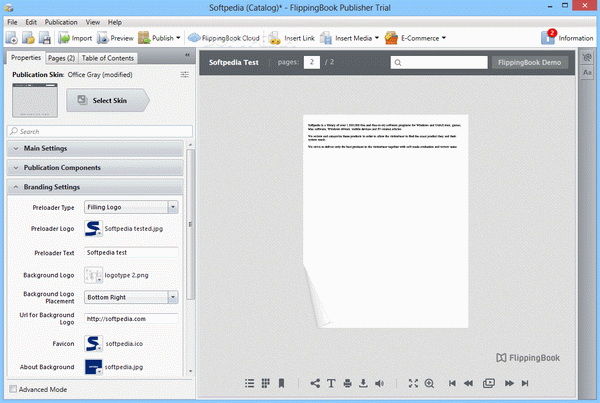Screen dimensions: 600x403
Task: Collapse the Branding Settings section
Action: click(x=95, y=187)
